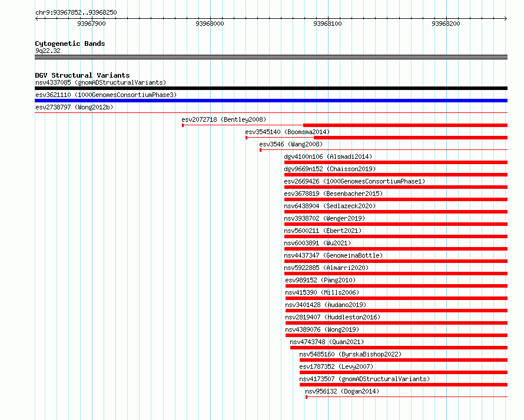The height and width of the screenshot is (420, 524).
Task: Open variant esv3621110 (1000GenomesConsortiumPhase3)
Action: coord(106,95)
